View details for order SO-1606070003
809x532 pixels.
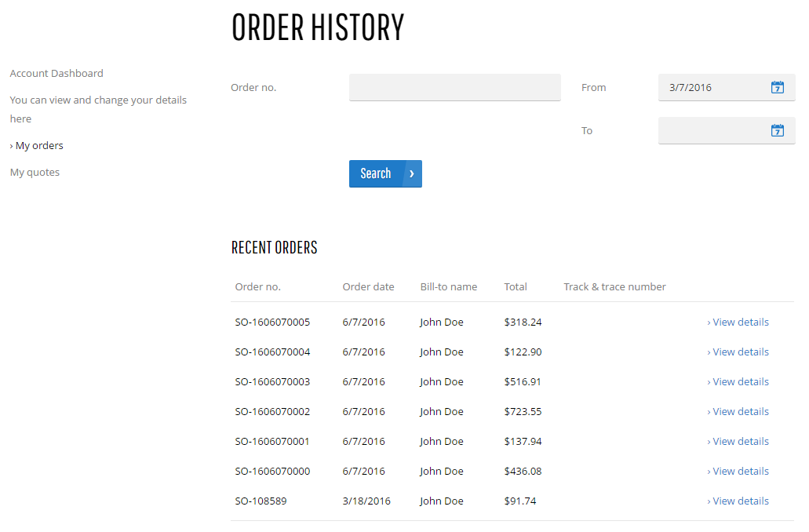pyautogui.click(x=738, y=382)
